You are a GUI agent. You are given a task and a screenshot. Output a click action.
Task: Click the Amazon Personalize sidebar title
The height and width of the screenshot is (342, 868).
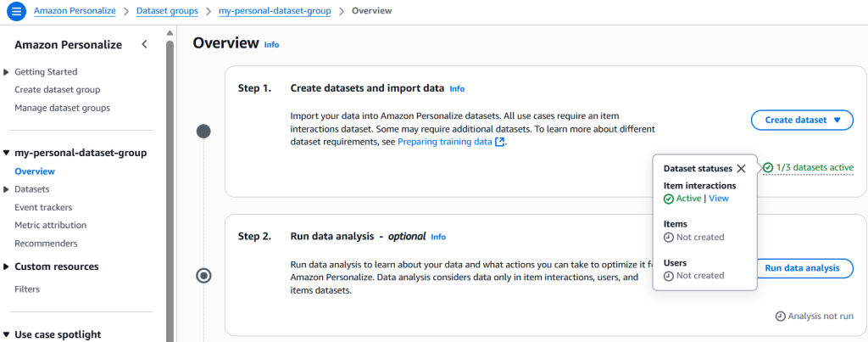68,45
